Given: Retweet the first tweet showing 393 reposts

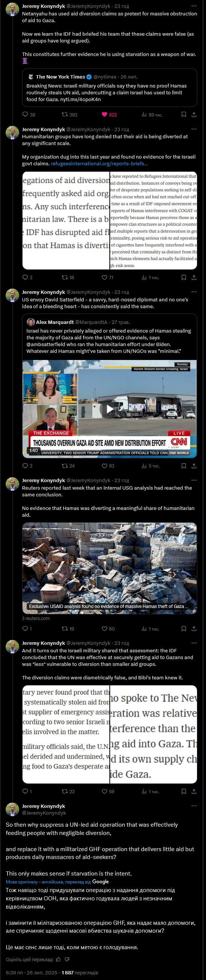Looking at the screenshot, I should pos(65,115).
